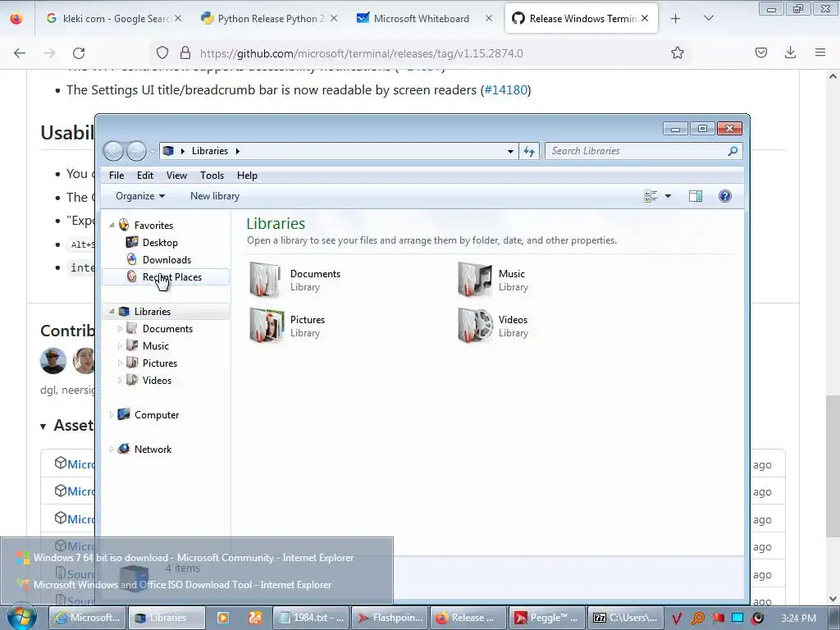Expand the Computer tree node
The image size is (840, 630).
[112, 414]
